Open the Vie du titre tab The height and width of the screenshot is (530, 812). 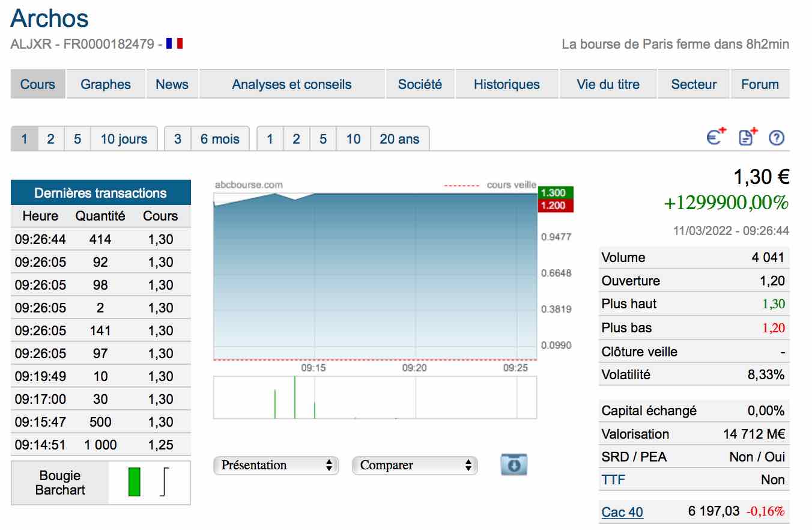608,84
